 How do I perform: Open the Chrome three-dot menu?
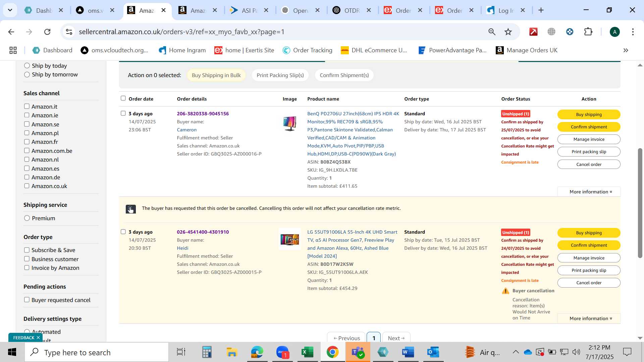633,32
